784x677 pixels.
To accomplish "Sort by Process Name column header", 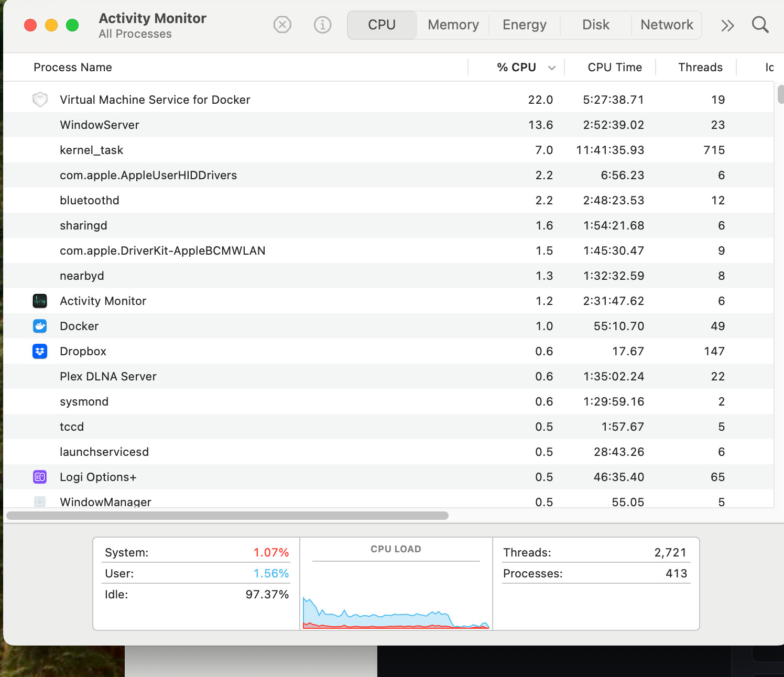I will click(x=73, y=67).
